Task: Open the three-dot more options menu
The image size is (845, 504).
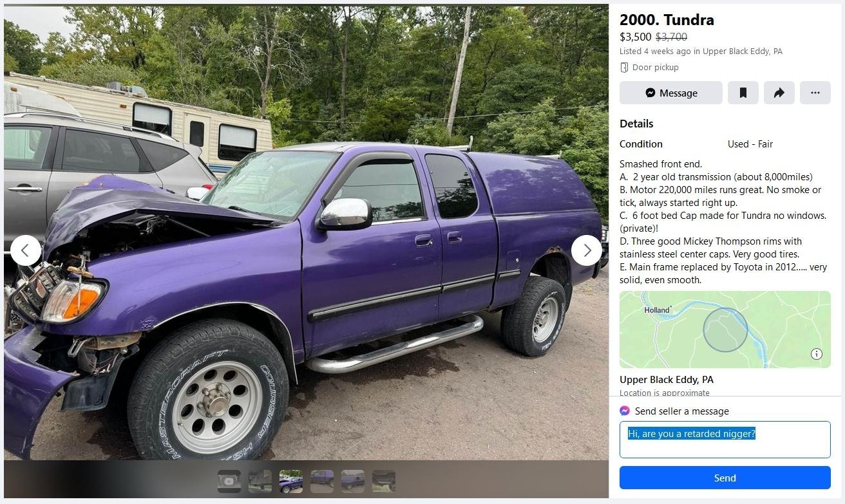Action: click(x=815, y=93)
